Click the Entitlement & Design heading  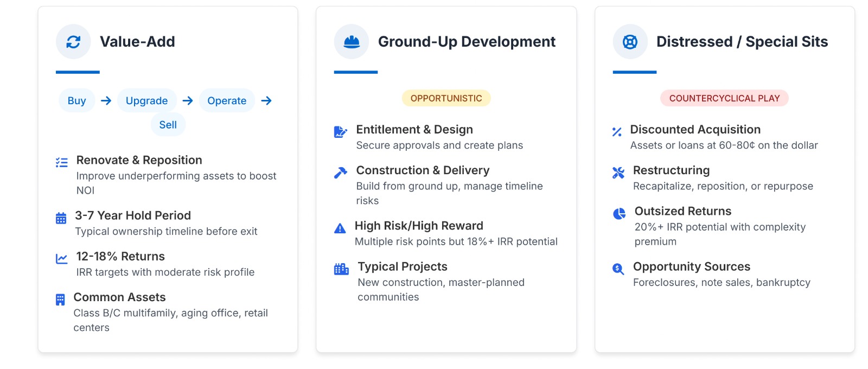414,130
